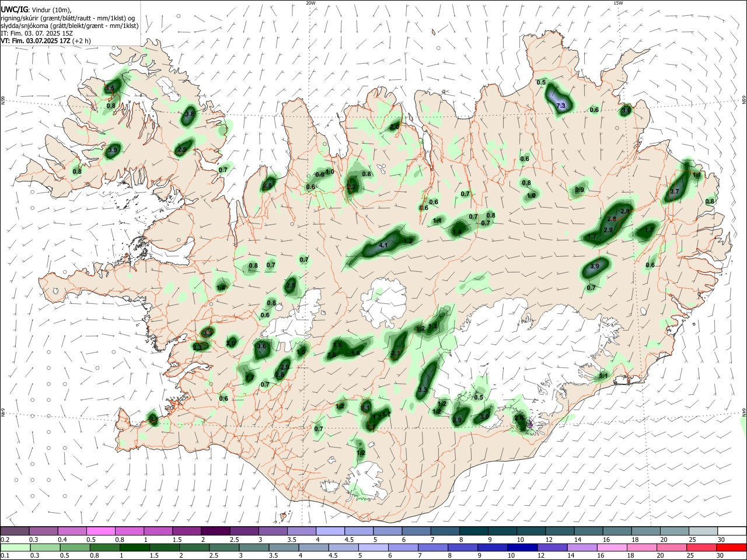This screenshot has width=747, height=560.
Task: Click the 'rigning/skúrir' legend description line
Action: tap(67, 18)
